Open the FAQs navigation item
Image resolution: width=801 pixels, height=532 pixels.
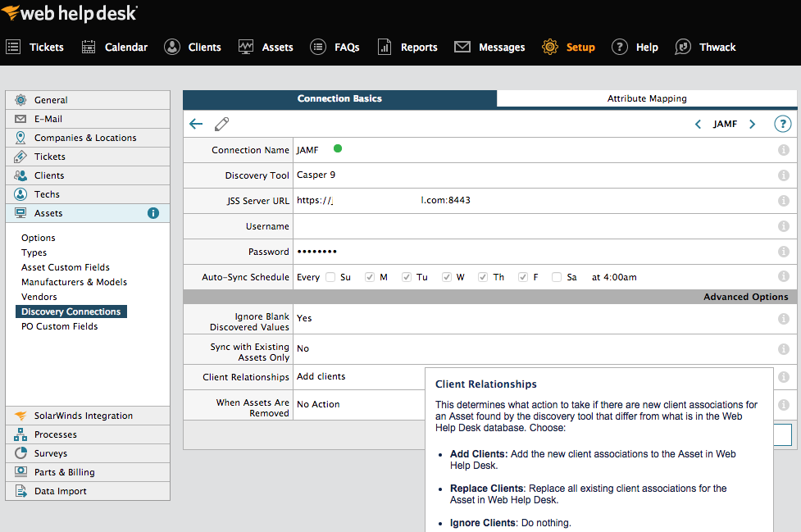coord(335,47)
